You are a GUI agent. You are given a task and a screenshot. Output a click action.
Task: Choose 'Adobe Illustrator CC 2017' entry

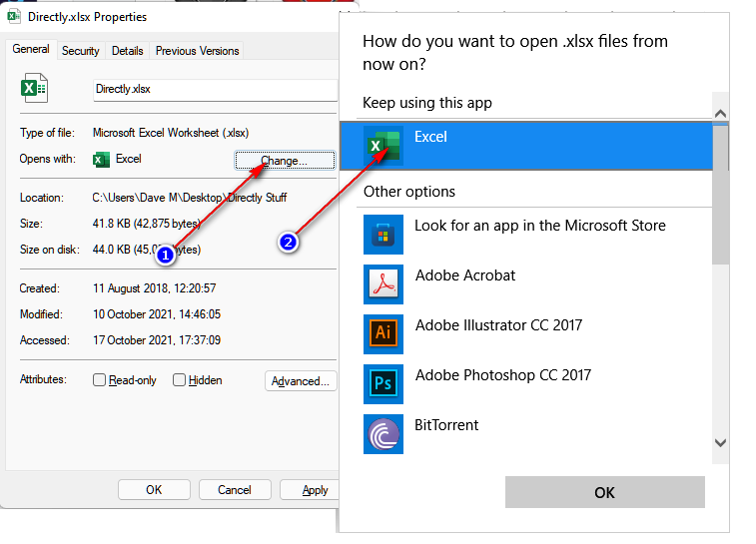tap(498, 325)
